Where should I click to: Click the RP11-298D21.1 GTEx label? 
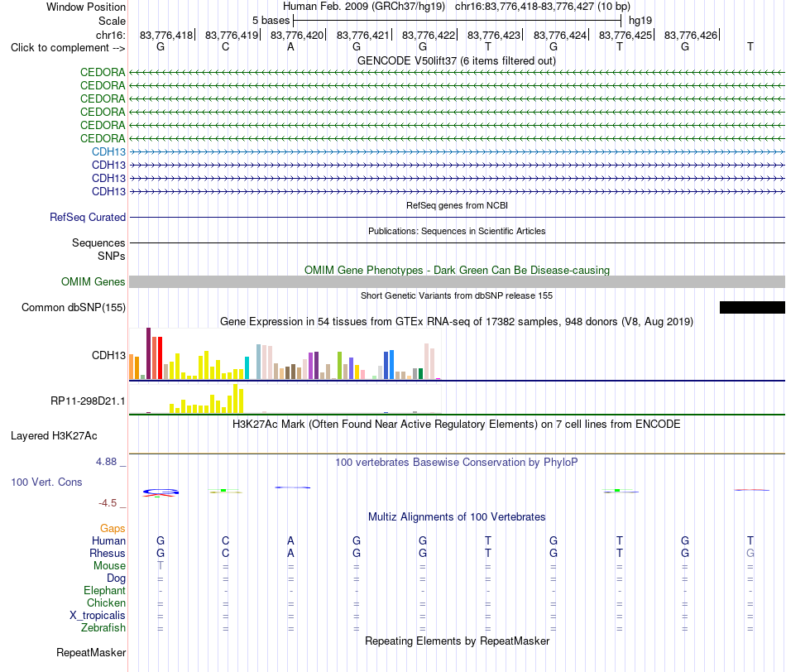point(88,401)
